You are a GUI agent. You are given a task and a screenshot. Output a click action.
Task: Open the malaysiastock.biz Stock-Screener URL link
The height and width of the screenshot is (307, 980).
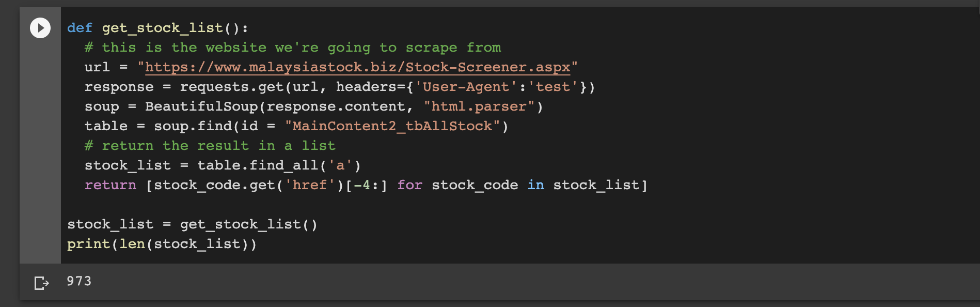(357, 67)
